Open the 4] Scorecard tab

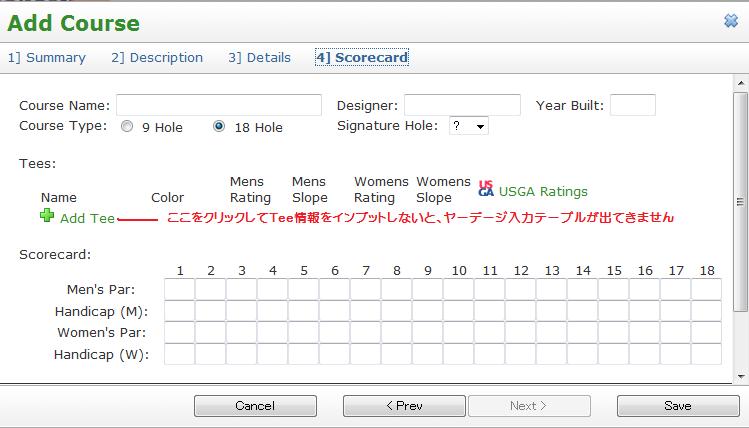pyautogui.click(x=362, y=58)
